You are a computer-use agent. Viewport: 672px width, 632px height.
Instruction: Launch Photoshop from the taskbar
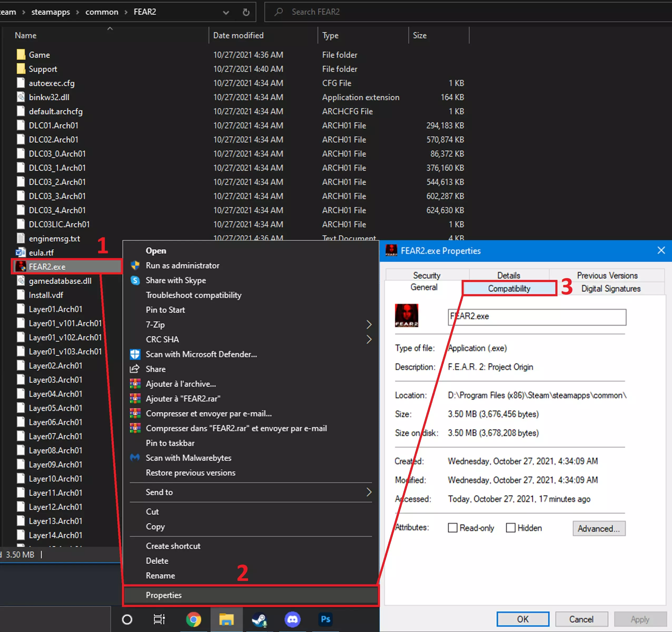325,620
